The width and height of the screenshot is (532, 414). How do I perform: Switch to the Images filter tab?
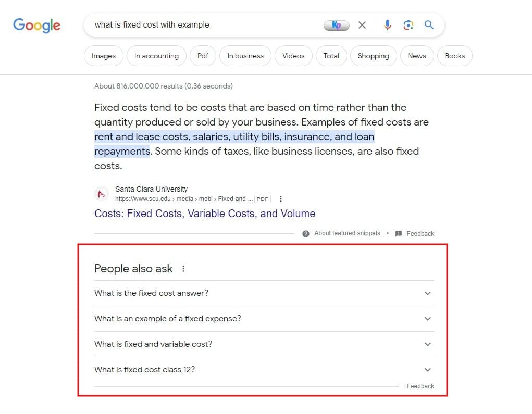pyautogui.click(x=104, y=56)
